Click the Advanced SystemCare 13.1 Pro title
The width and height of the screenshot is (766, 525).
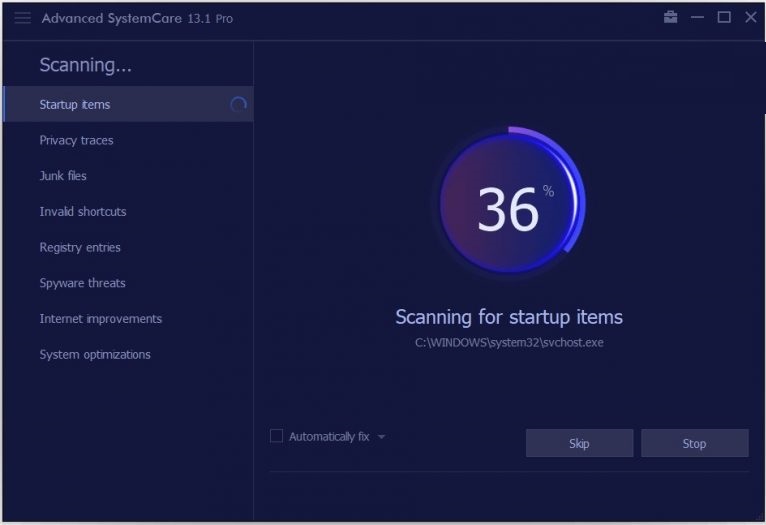pyautogui.click(x=137, y=19)
